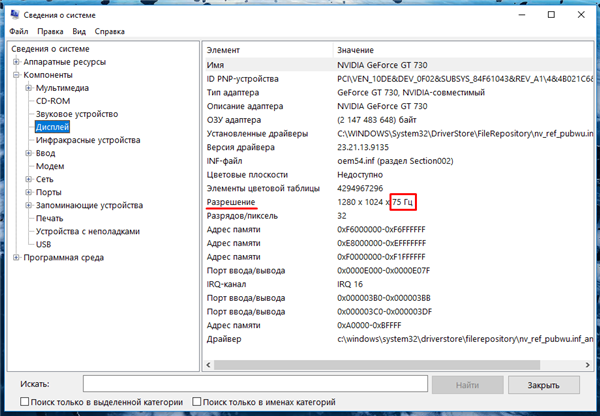The height and width of the screenshot is (416, 600).
Task: Select Устройства с неполадками in the tree
Action: (88, 231)
